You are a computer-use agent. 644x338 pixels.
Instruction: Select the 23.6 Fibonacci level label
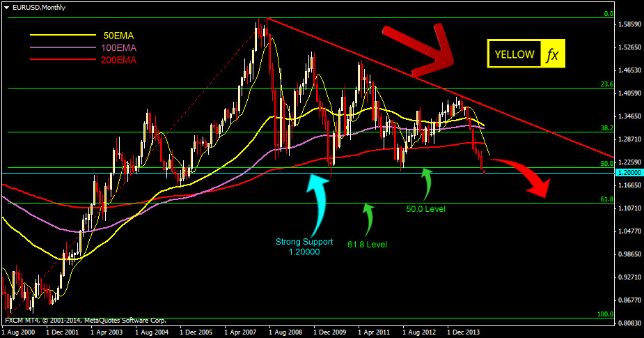pos(606,84)
